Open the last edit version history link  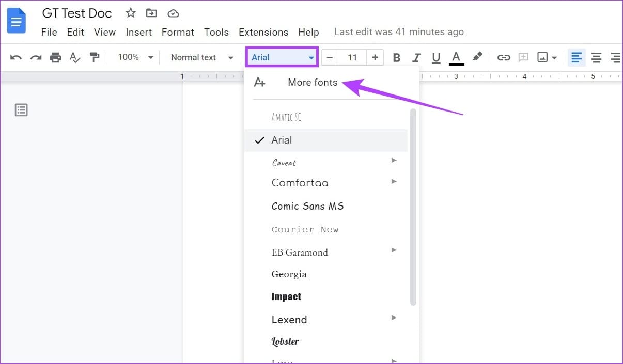pyautogui.click(x=399, y=32)
